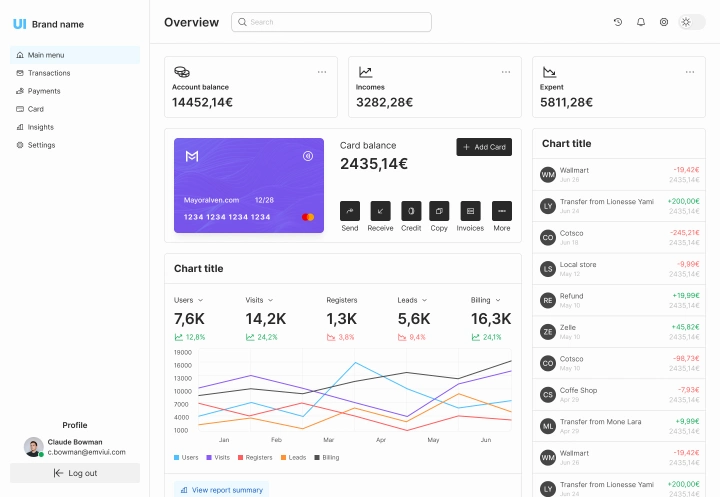Click the c.bowman@emviui.com email text
The width and height of the screenshot is (720, 497).
click(x=86, y=452)
